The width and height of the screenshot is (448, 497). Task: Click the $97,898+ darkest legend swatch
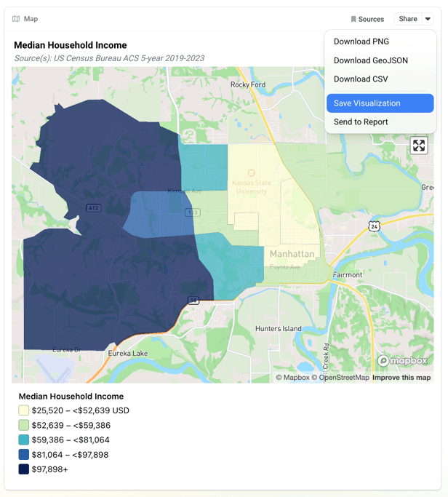24,469
